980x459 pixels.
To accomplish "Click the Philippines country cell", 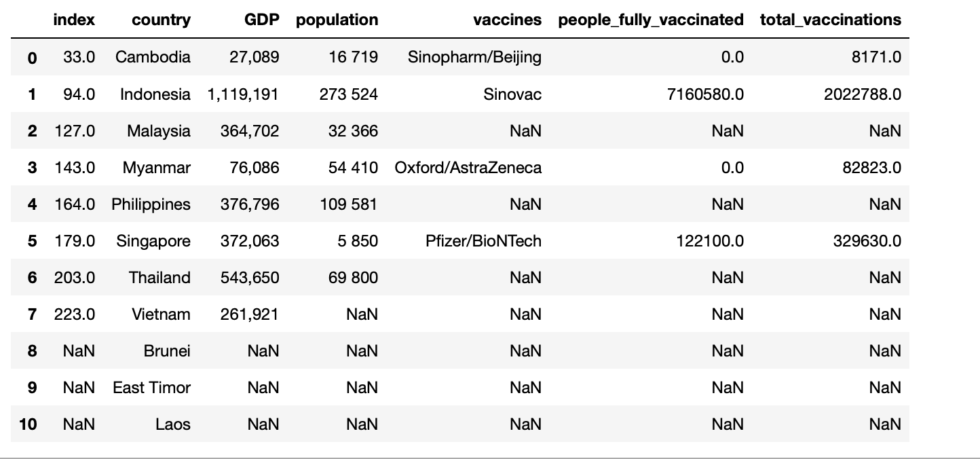I will click(151, 204).
